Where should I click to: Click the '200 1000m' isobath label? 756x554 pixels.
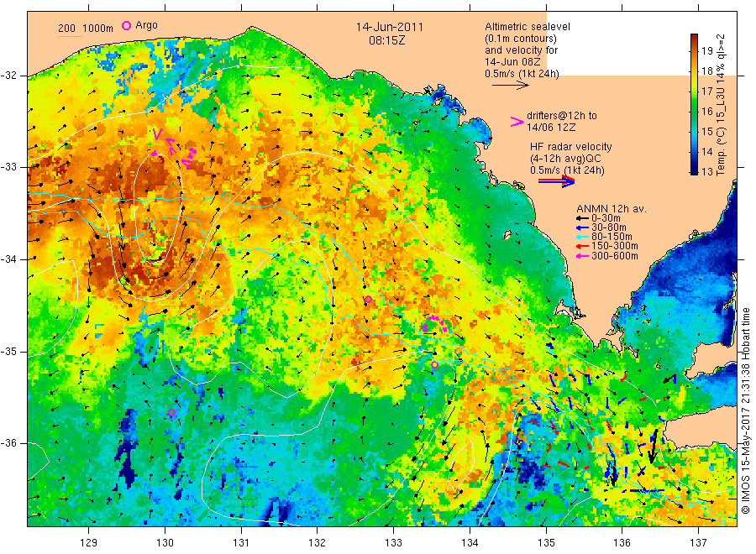pyautogui.click(x=86, y=28)
